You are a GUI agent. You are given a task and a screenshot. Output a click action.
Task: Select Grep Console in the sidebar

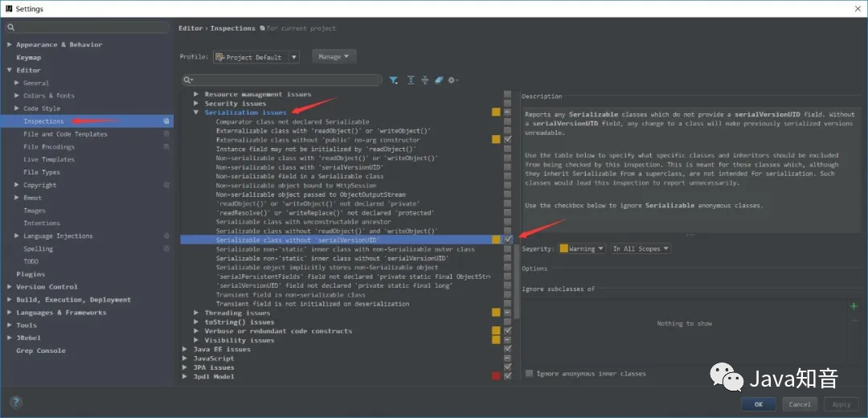(40, 350)
